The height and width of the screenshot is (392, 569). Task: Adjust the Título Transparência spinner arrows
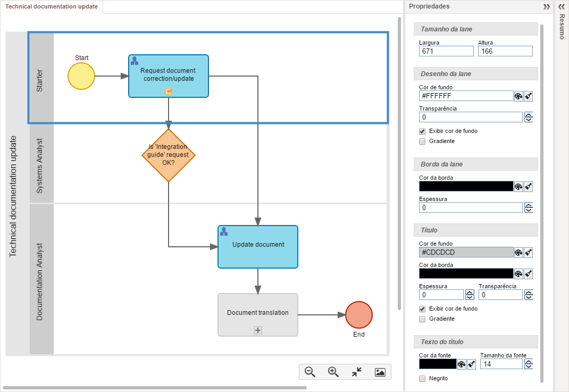pos(529,295)
